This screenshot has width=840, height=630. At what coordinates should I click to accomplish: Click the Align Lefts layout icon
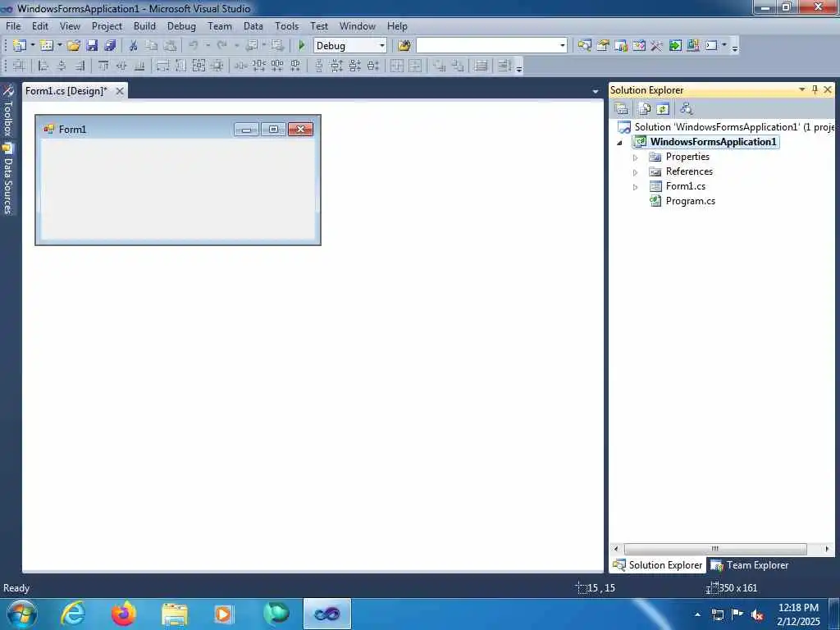(43, 66)
